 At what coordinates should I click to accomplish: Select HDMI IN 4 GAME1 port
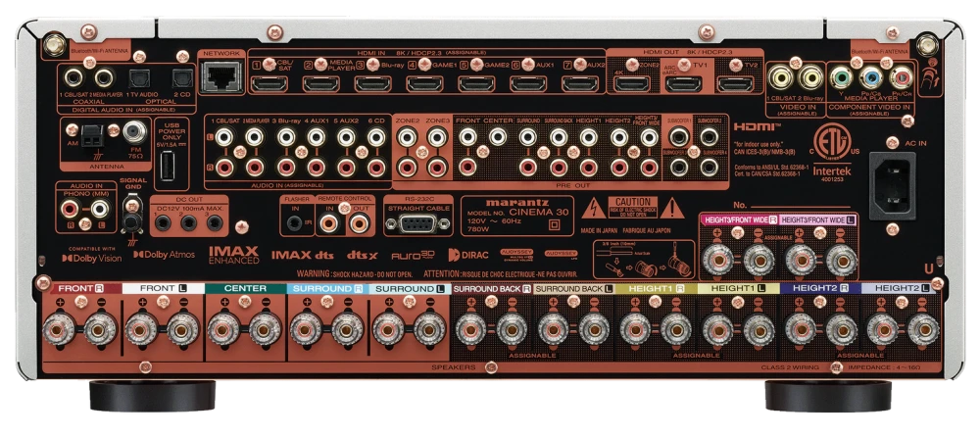(x=425, y=83)
